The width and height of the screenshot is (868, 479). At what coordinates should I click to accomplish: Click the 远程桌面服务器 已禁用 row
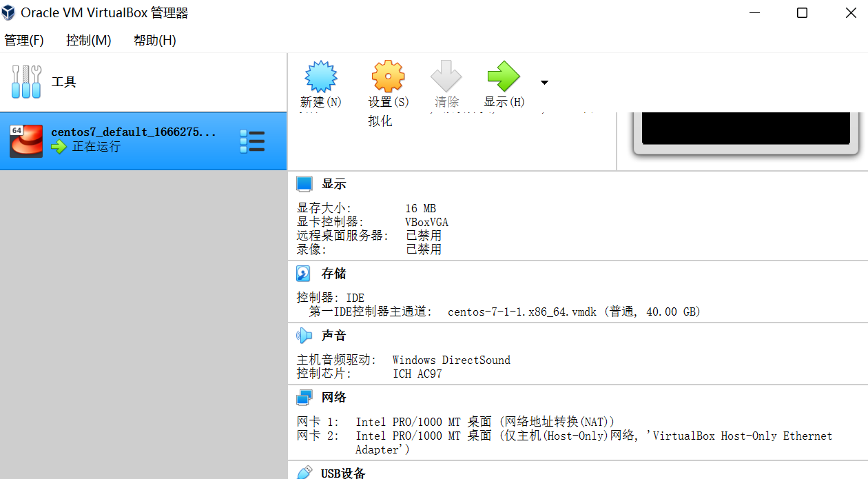pyautogui.click(x=369, y=236)
